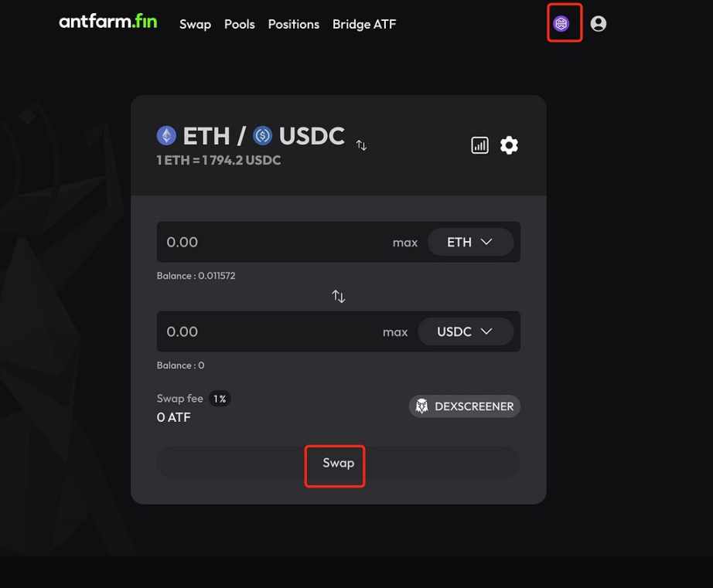Expand the USDC token dropdown
The width and height of the screenshot is (713, 588).
click(466, 331)
